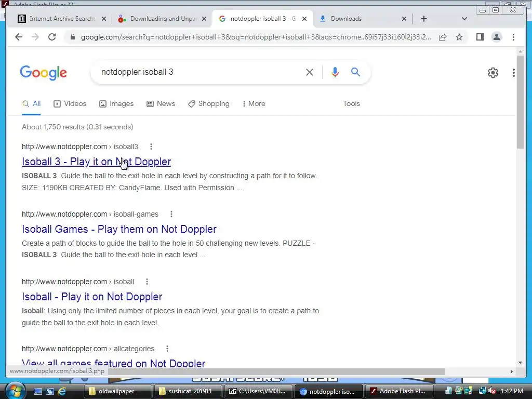Submit search with the magnifier icon
The image size is (532, 399).
click(x=355, y=72)
